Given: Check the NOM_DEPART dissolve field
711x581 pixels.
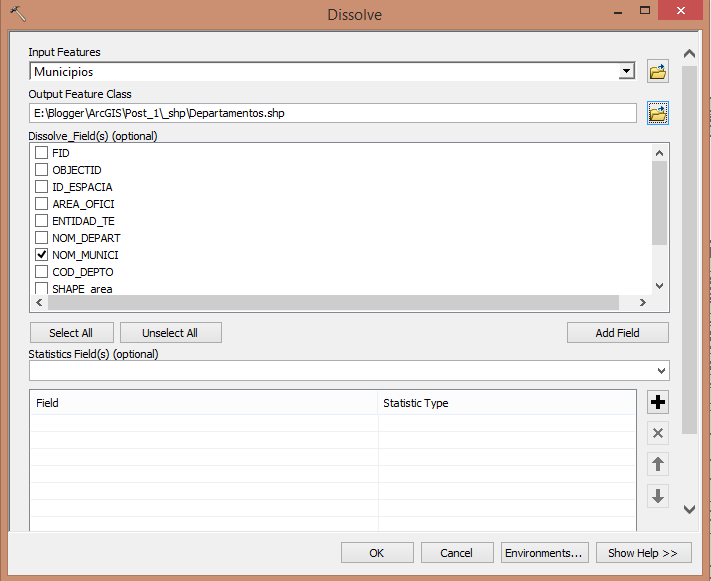Looking at the screenshot, I should tap(42, 238).
